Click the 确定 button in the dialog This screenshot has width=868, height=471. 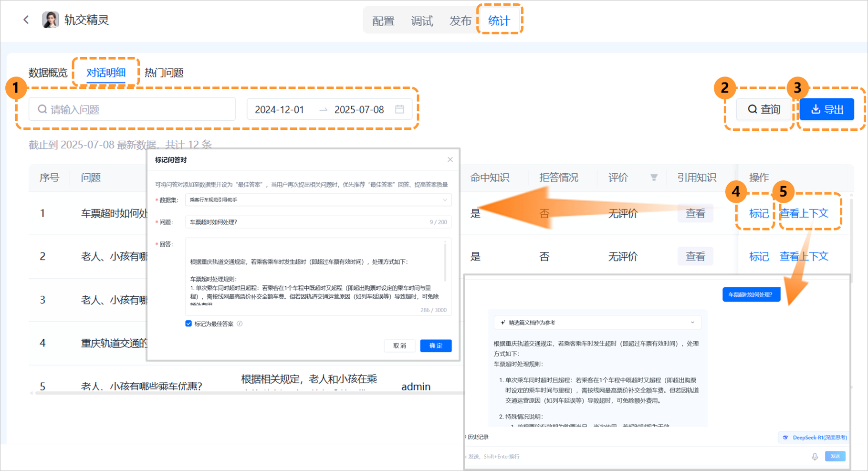tap(435, 345)
